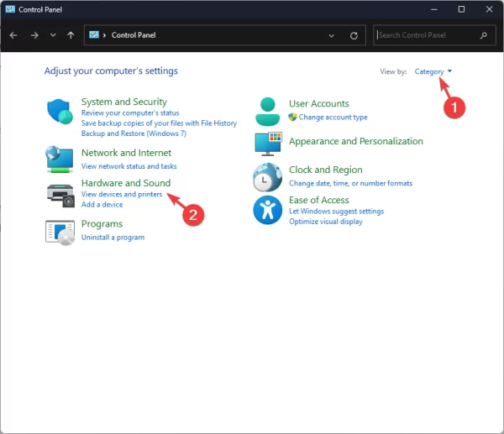Select Let Windows suggest settings
The image size is (504, 434).
337,211
